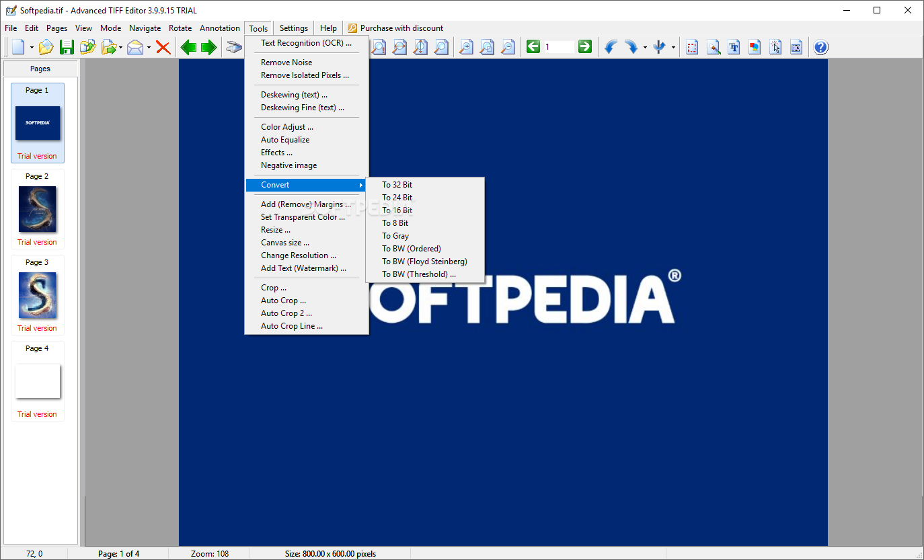Screen dimensions: 924x560
Task: Select the Page 2 thumbnail
Action: 38,209
